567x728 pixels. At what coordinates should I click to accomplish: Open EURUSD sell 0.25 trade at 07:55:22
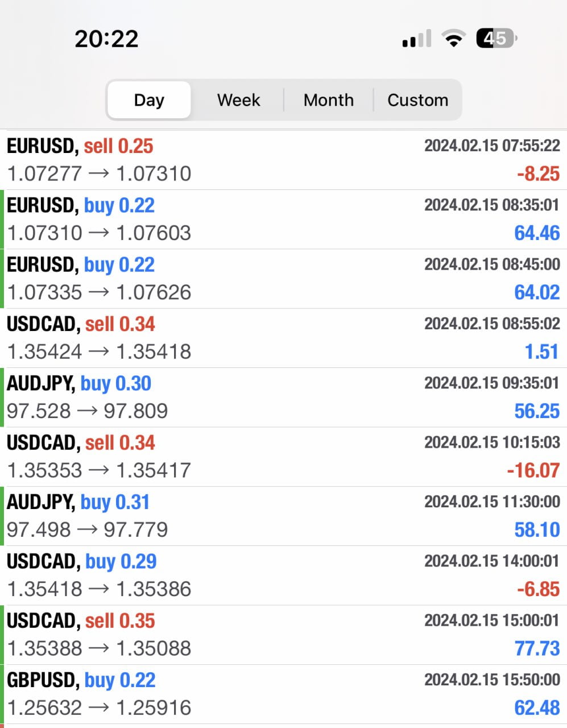click(x=283, y=160)
